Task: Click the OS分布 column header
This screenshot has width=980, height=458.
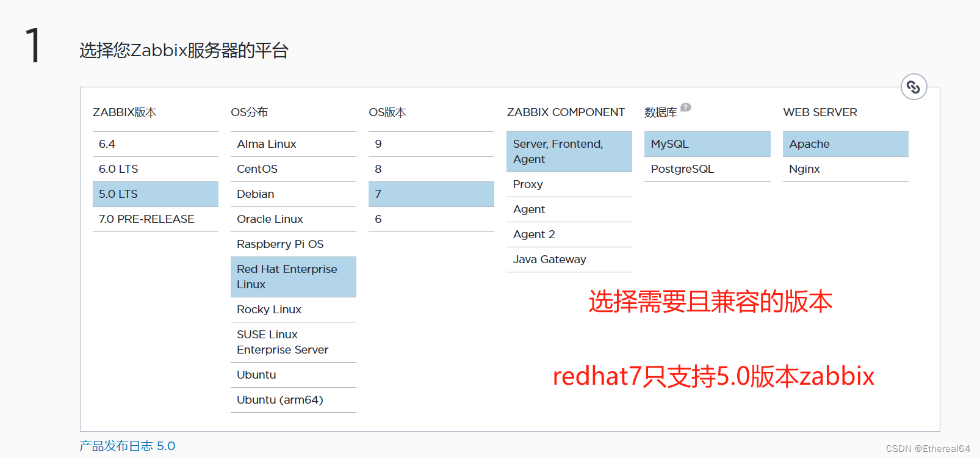Action: (249, 112)
